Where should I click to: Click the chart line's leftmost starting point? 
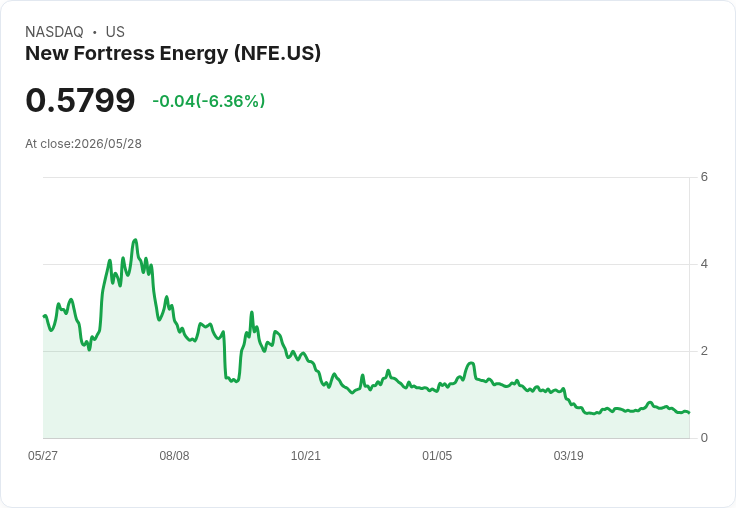(44, 316)
